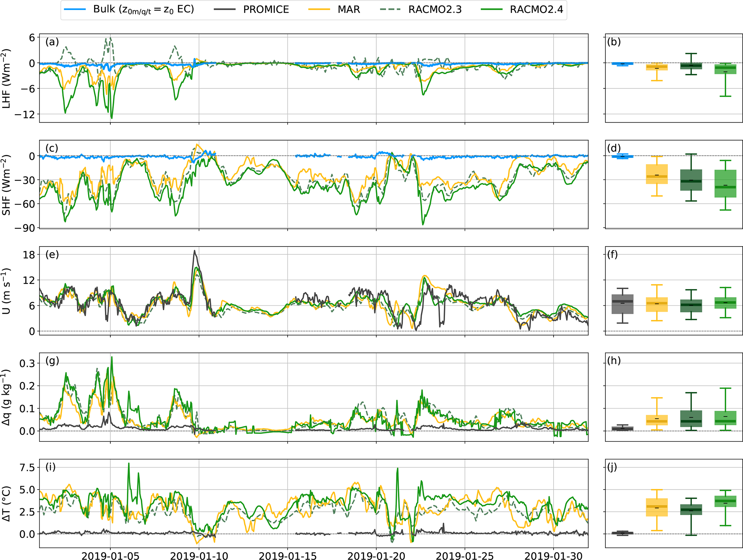The height and width of the screenshot is (560, 743).
Task: Click the Bulk legend entry label
Action: point(143,9)
